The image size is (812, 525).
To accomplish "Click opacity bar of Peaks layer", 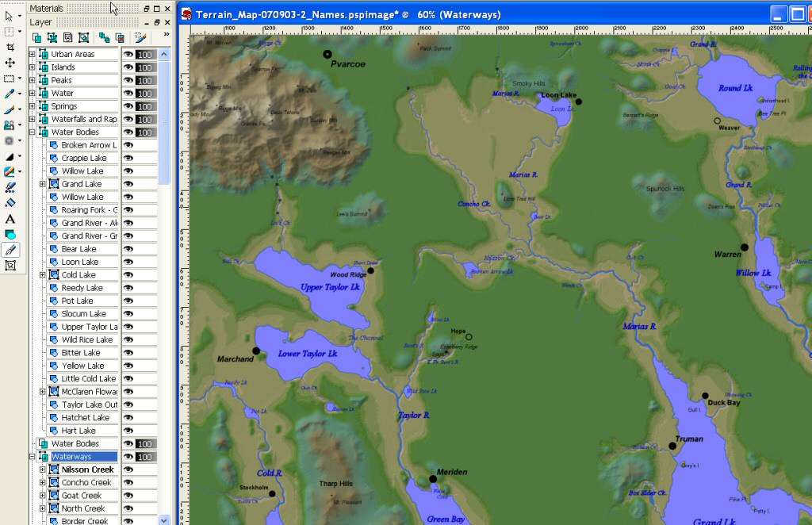I will click(144, 81).
